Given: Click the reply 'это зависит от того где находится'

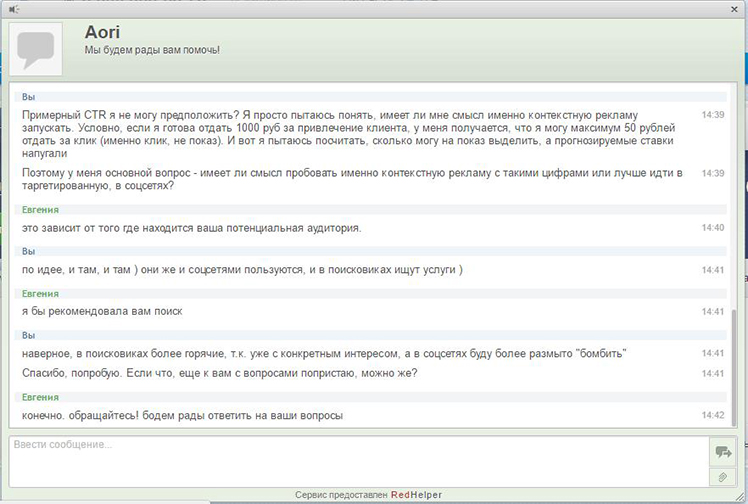Looking at the screenshot, I should [x=192, y=228].
